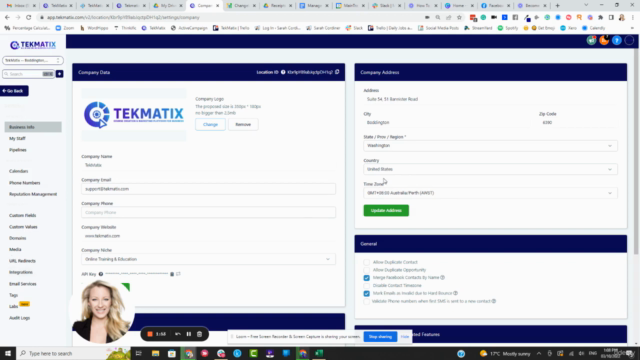The image size is (640, 360).
Task: Pause the Loom recording
Action: pos(189,334)
